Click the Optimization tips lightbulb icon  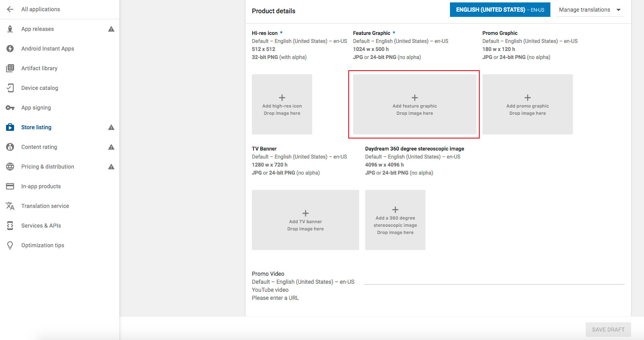click(10, 245)
